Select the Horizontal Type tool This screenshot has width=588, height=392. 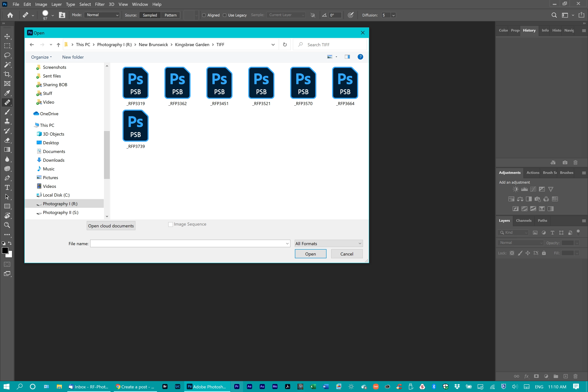7,187
